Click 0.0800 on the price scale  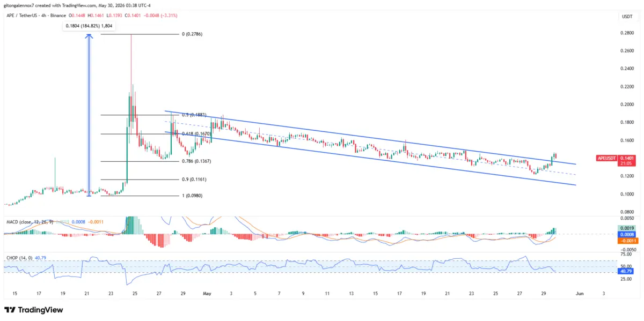pos(626,212)
